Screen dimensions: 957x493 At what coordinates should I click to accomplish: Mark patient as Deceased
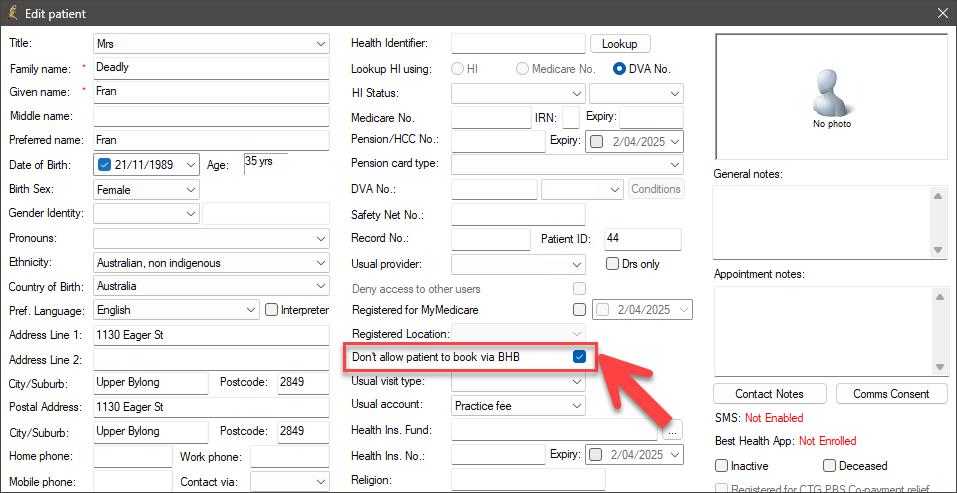coord(829,466)
